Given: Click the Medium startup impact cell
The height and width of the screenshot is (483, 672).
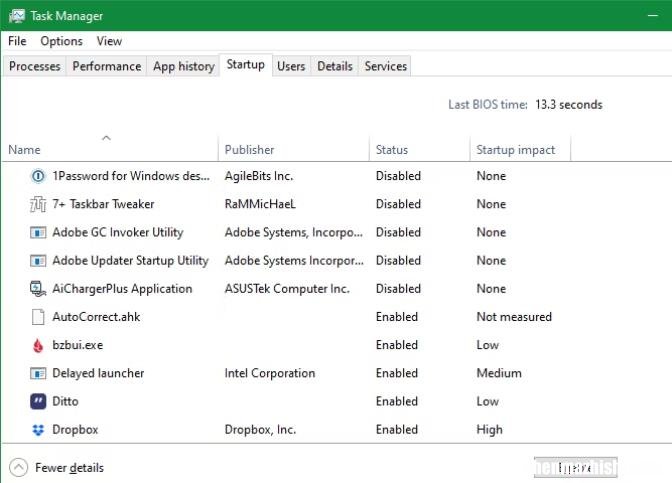Looking at the screenshot, I should pyautogui.click(x=499, y=373).
